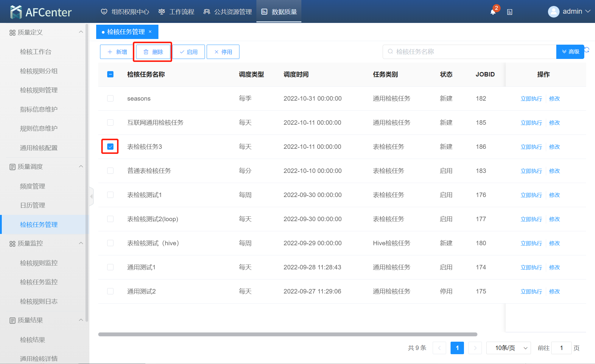Click the horizontal table scrollbar
Image resolution: width=595 pixels, height=364 pixels.
(287, 334)
